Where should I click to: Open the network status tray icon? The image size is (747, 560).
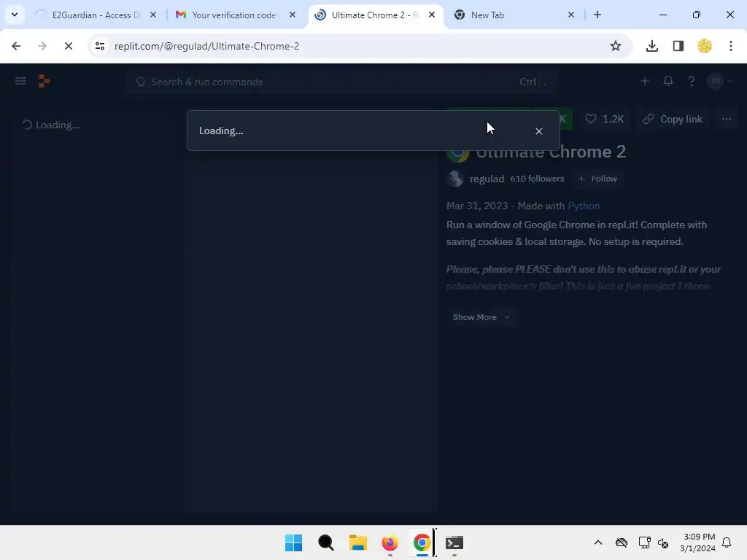(x=644, y=542)
